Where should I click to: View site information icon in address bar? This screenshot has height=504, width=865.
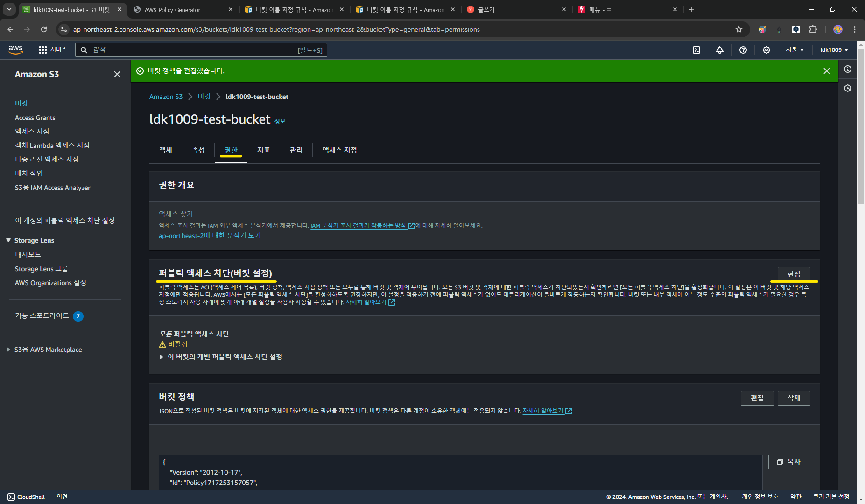[64, 29]
